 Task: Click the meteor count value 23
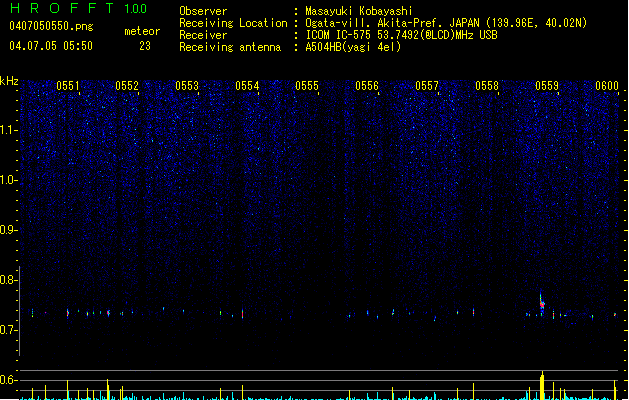pos(145,46)
